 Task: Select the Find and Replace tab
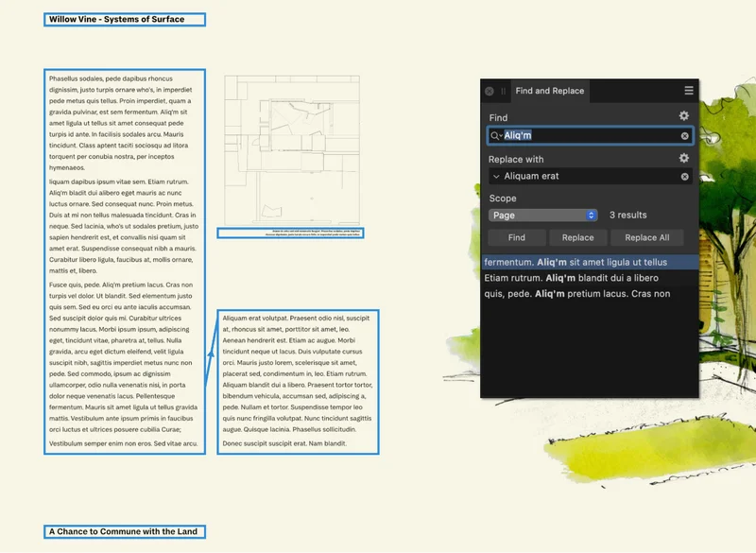pyautogui.click(x=550, y=91)
